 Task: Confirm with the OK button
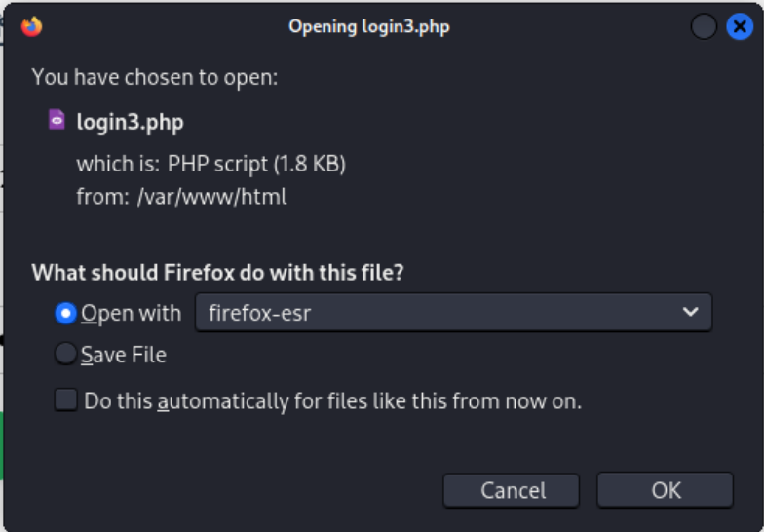click(x=666, y=490)
